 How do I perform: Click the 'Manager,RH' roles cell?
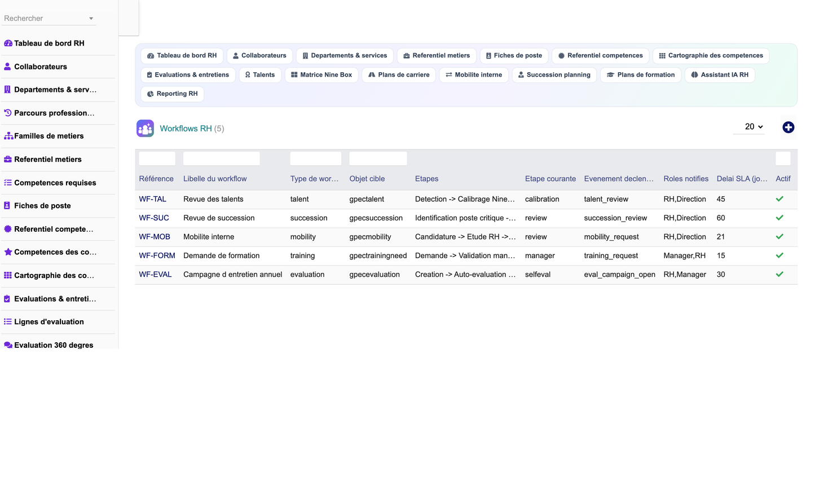[685, 255]
